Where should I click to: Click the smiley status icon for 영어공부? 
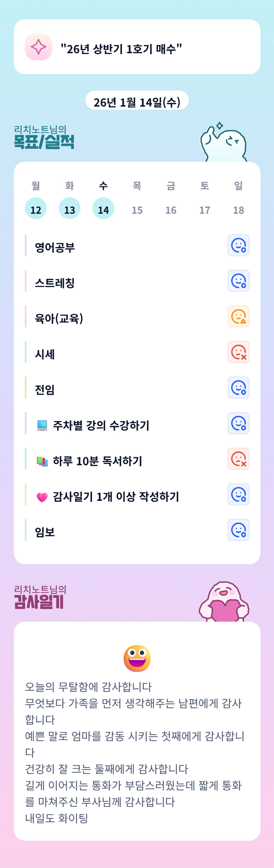coord(238,245)
